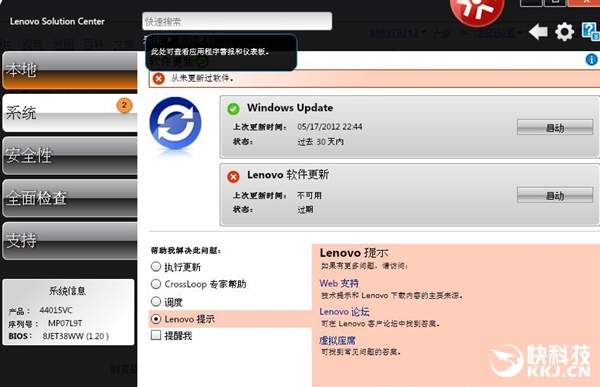Open the 虚拟座席 link

tap(338, 340)
